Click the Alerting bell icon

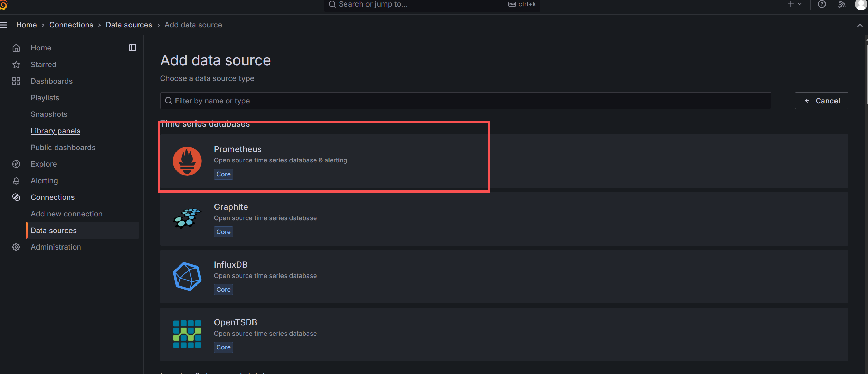(16, 181)
